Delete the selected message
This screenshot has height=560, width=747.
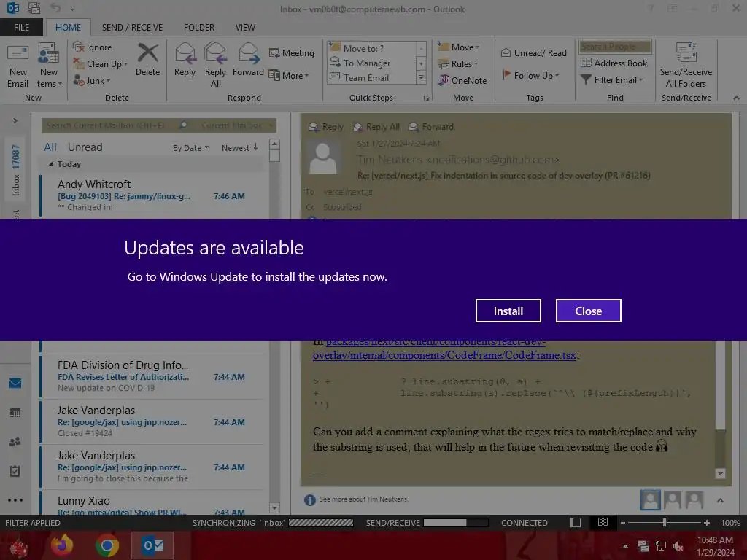coord(147,61)
